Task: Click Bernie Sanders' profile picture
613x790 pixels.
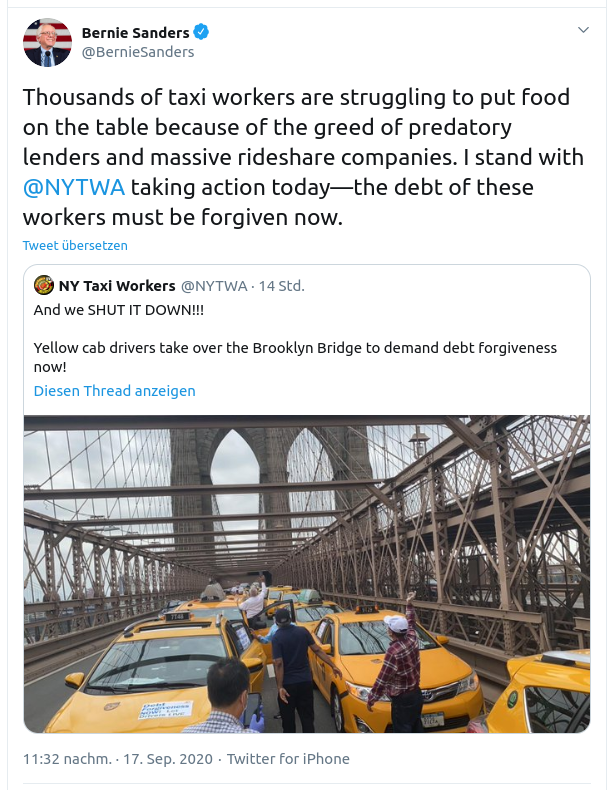Action: point(47,42)
